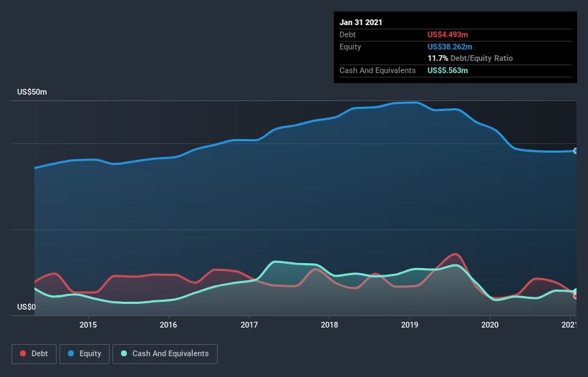Select the Cash endpoint marker on chart
Viewport: 588px width, 377px height.
pyautogui.click(x=576, y=292)
